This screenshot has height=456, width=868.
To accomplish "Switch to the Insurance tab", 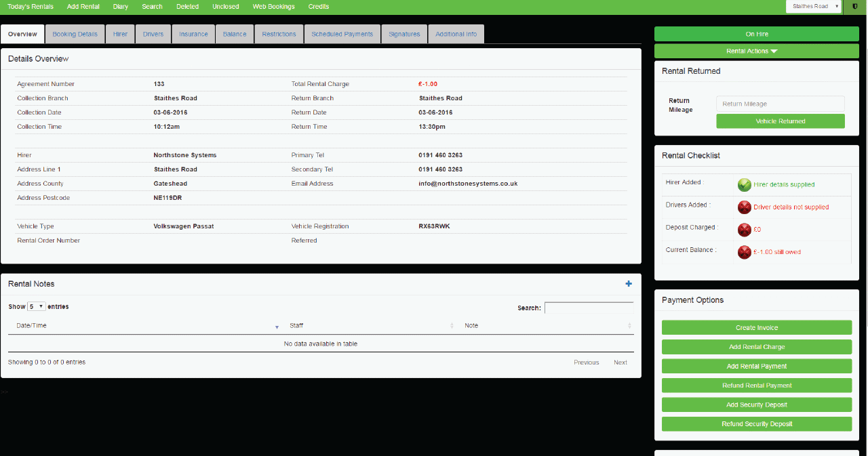I will tap(193, 34).
